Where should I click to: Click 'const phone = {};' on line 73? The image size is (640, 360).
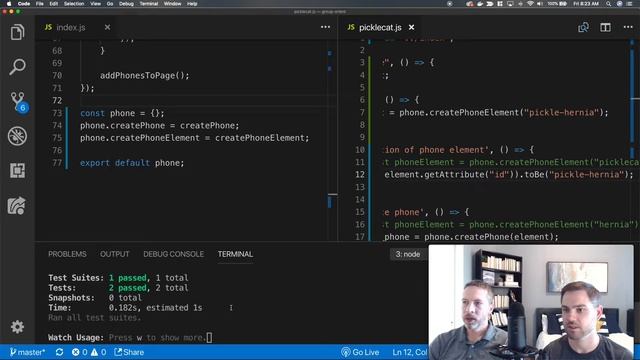pos(122,113)
